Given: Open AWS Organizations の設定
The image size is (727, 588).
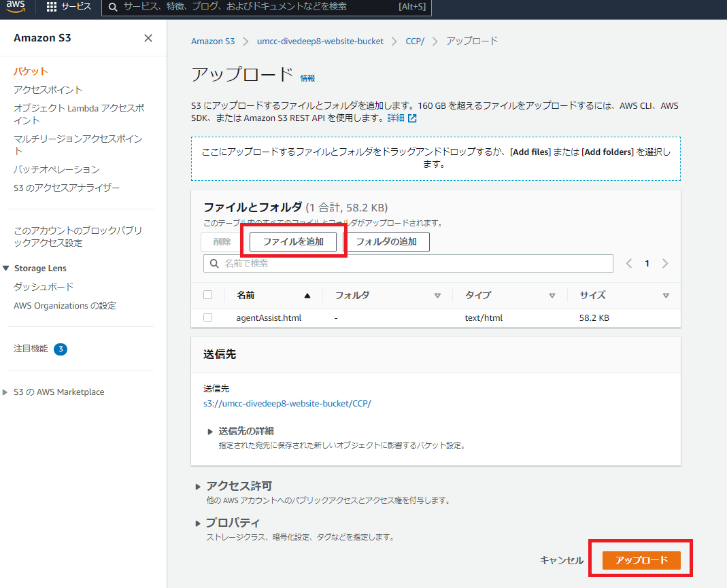Looking at the screenshot, I should 65,305.
